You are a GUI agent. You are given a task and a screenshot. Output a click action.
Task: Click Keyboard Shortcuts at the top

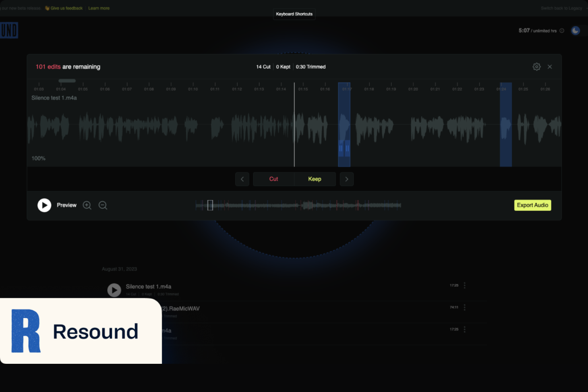[x=294, y=14]
